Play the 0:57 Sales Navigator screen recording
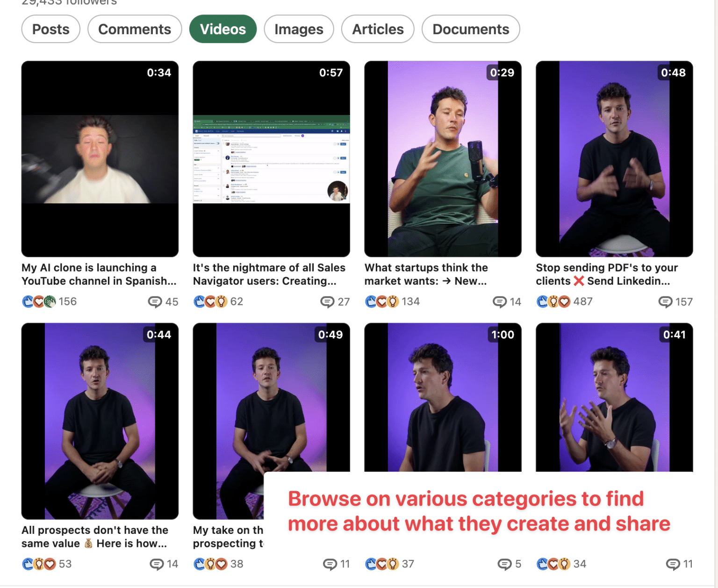 pos(271,159)
